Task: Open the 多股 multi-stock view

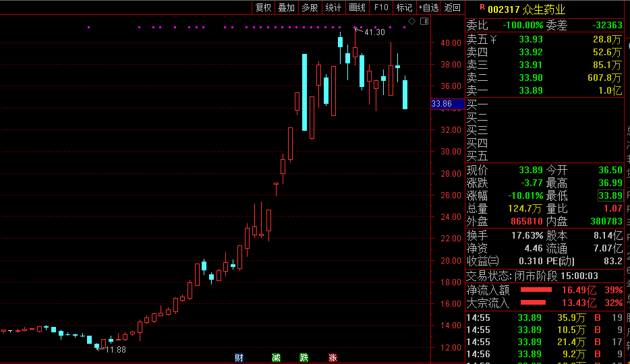Action: point(310,7)
